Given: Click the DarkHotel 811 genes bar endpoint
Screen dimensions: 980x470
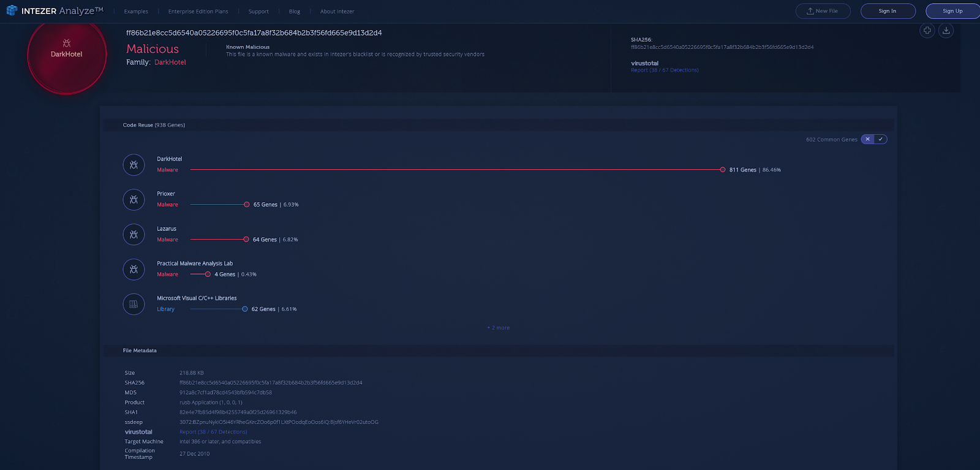Looking at the screenshot, I should (x=723, y=170).
